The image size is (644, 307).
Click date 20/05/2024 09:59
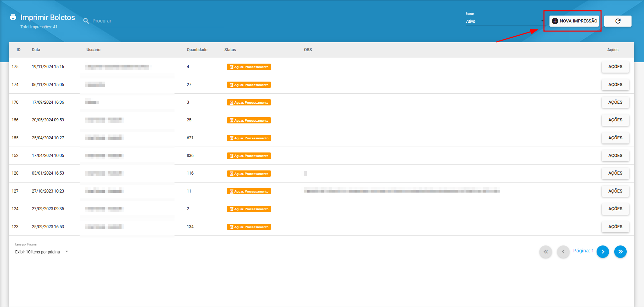48,120
